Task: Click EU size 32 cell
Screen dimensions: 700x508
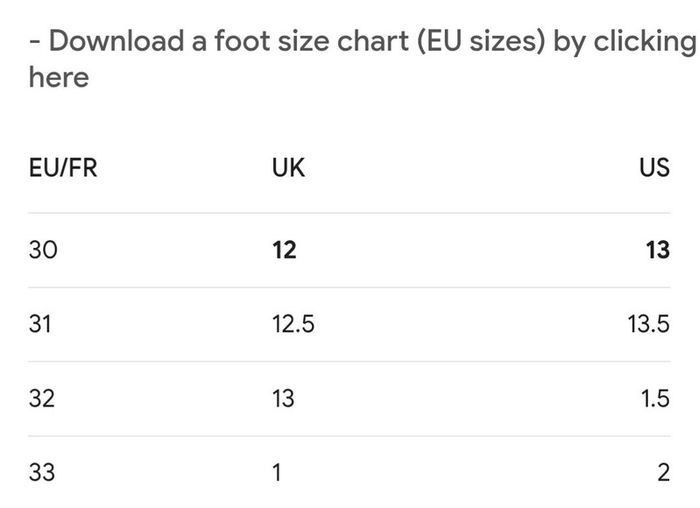Action: click(x=42, y=398)
